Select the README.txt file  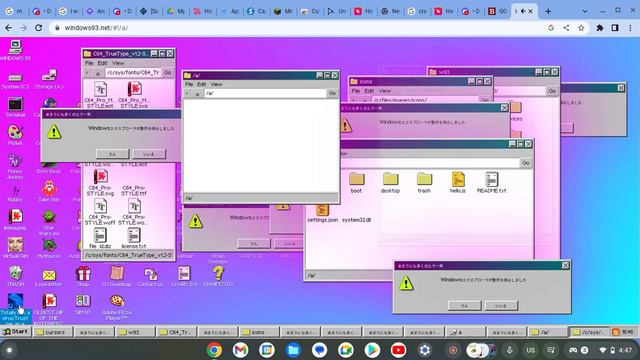492,182
